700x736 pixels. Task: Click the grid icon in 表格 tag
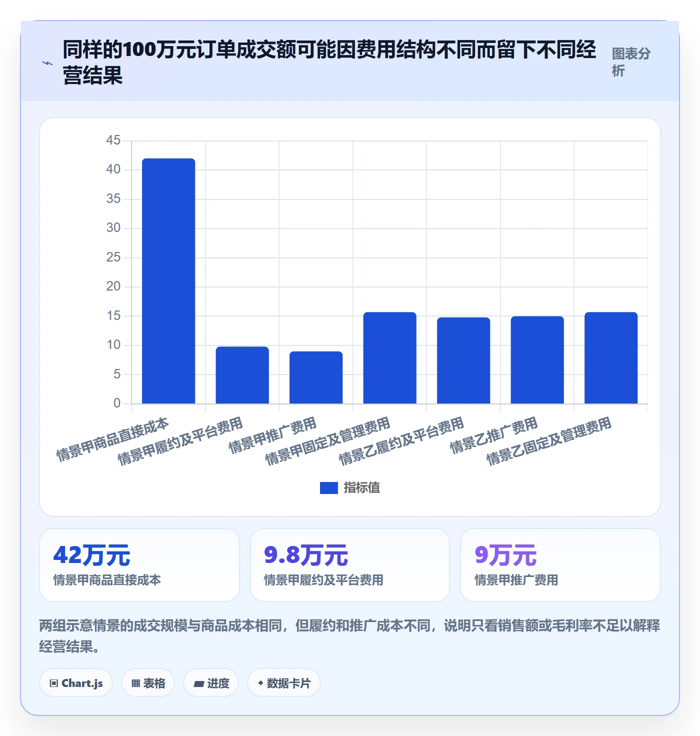[135, 683]
